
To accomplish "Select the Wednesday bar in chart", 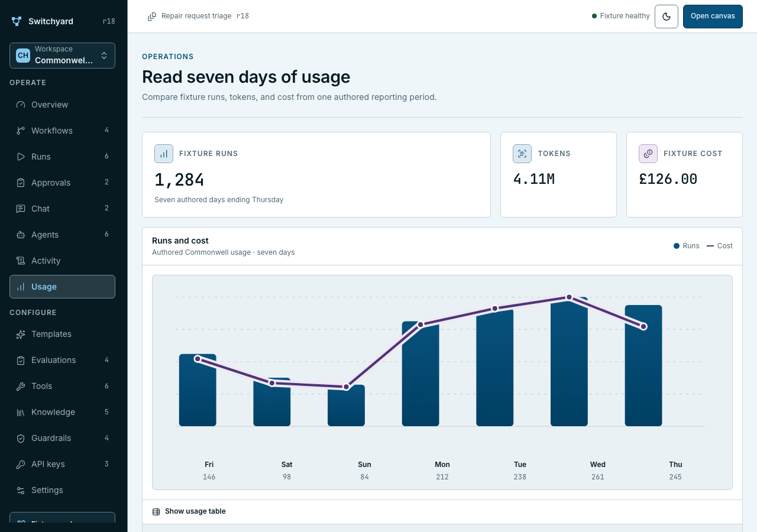I will click(x=569, y=362).
